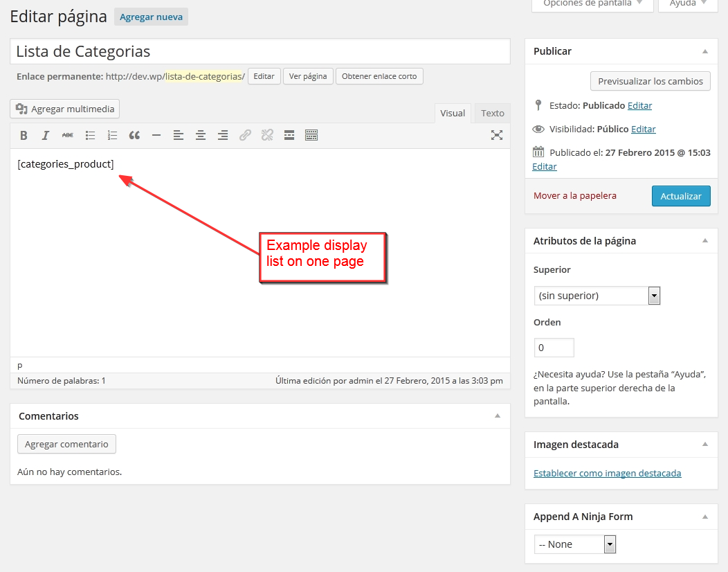This screenshot has height=572, width=728.
Task: Click the permalink Editar button
Action: [x=264, y=76]
